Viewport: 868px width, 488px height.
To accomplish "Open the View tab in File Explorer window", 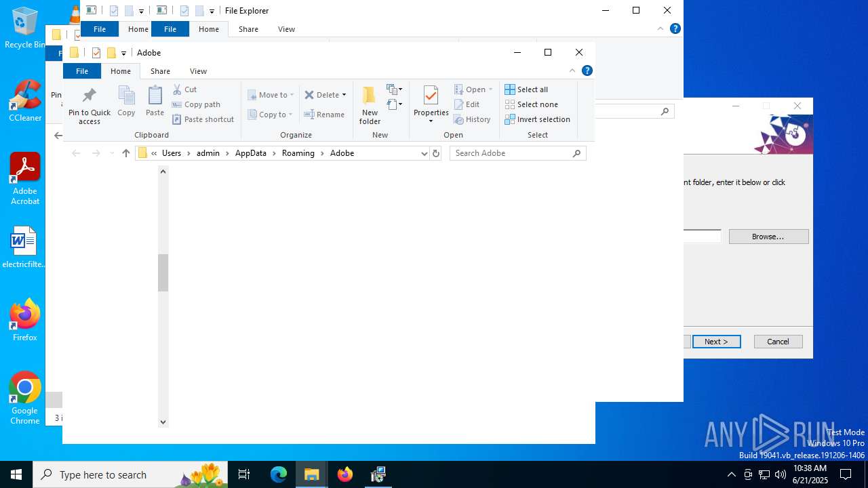I will pyautogui.click(x=286, y=29).
